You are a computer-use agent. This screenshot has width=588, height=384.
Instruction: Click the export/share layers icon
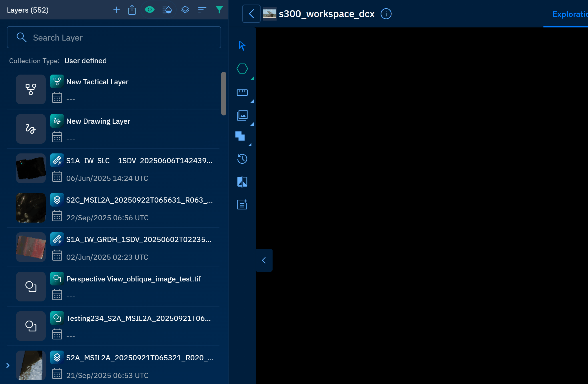(132, 10)
